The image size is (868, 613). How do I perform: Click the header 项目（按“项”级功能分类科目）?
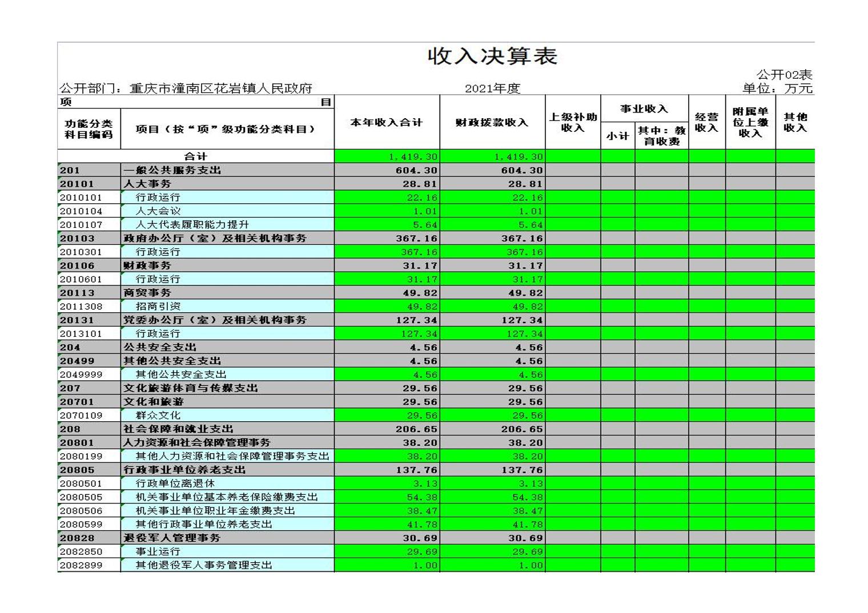(227, 129)
